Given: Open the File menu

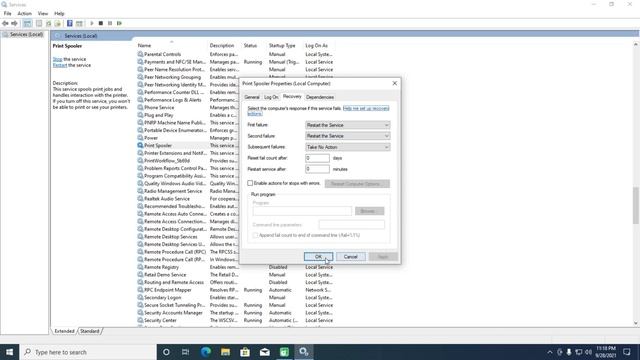Looking at the screenshot, I should point(7,13).
